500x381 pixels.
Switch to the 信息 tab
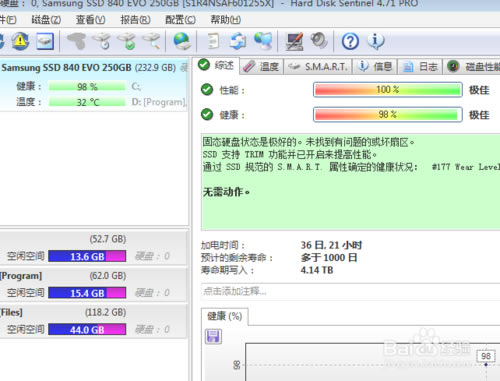click(375, 67)
